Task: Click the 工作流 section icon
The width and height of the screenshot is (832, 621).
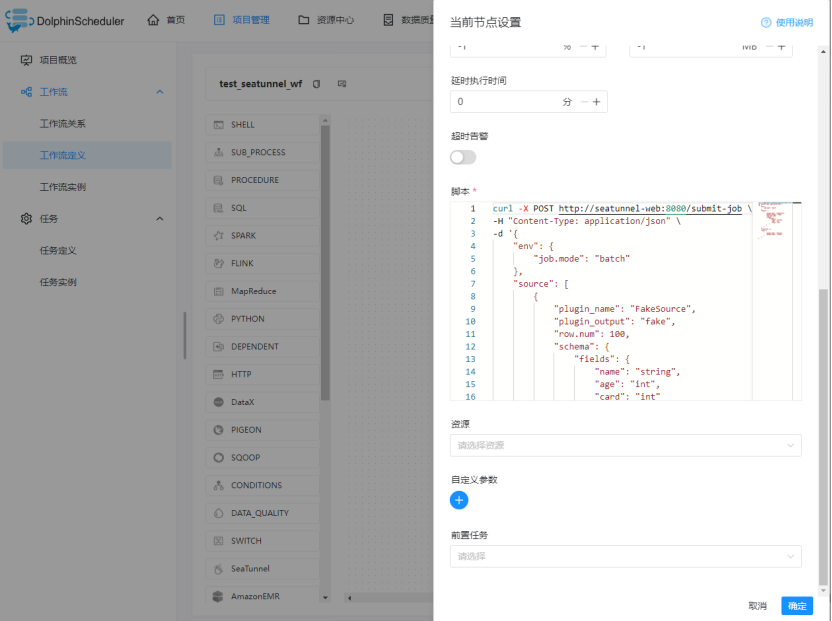Action: click(26, 92)
